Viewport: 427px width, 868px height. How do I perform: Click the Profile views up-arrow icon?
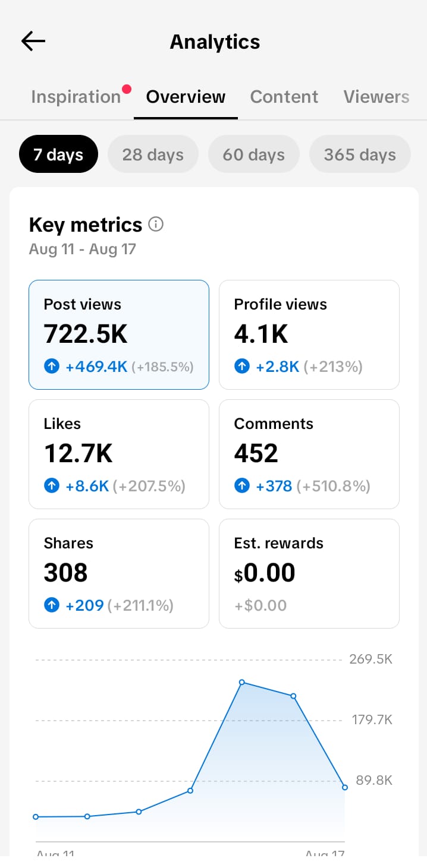coord(242,367)
